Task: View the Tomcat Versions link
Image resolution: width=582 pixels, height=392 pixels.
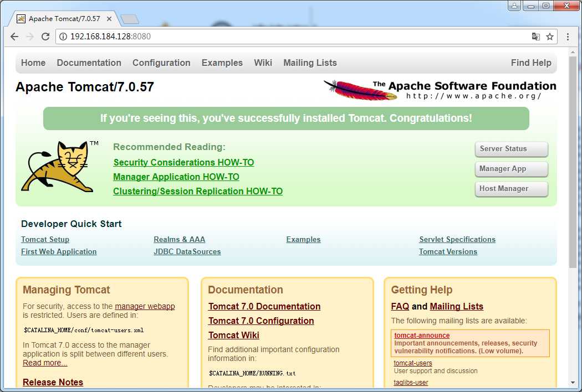Action: [x=448, y=252]
